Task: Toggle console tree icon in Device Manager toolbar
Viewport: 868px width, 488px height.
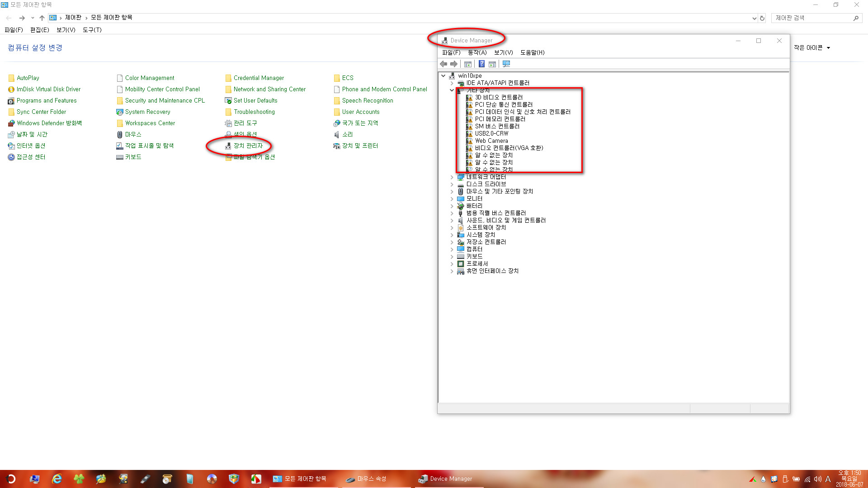Action: (x=468, y=64)
